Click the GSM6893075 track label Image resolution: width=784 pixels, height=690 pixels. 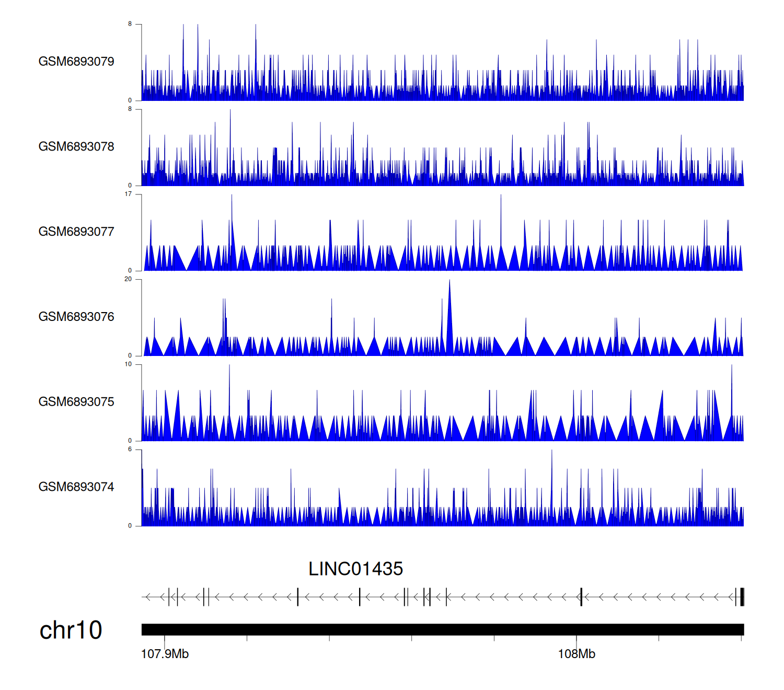76,402
